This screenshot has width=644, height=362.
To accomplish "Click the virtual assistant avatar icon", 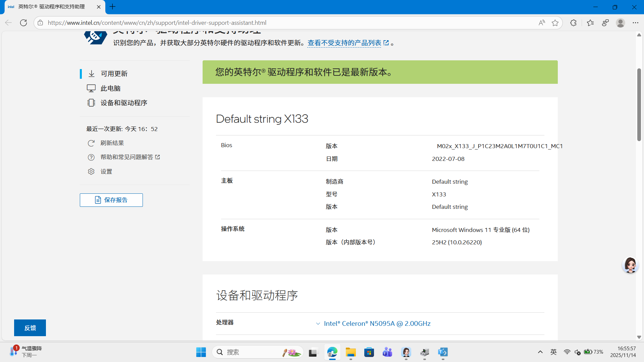I will [x=630, y=265].
